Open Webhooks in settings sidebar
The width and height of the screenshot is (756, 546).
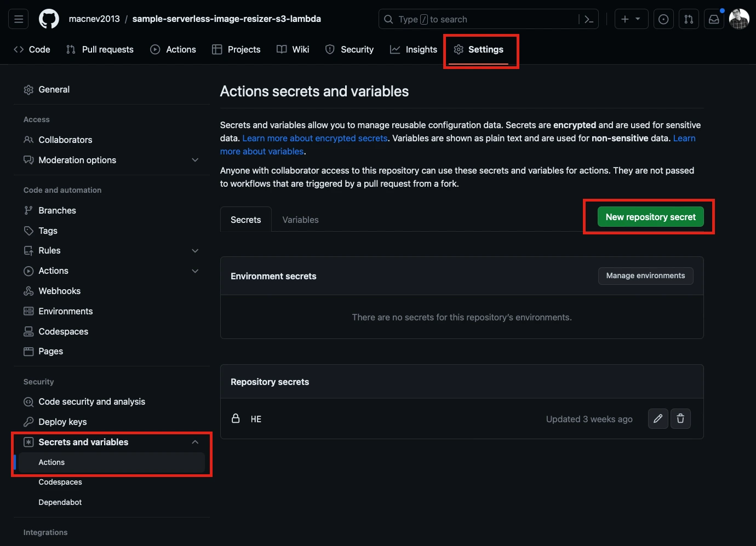click(59, 291)
